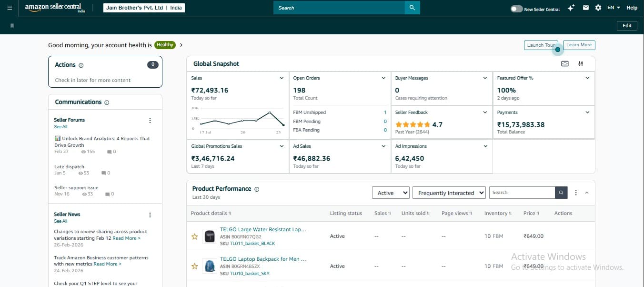Image resolution: width=644 pixels, height=287 pixels.
Task: Click the Amazon Seller Central logo
Action: (55, 8)
